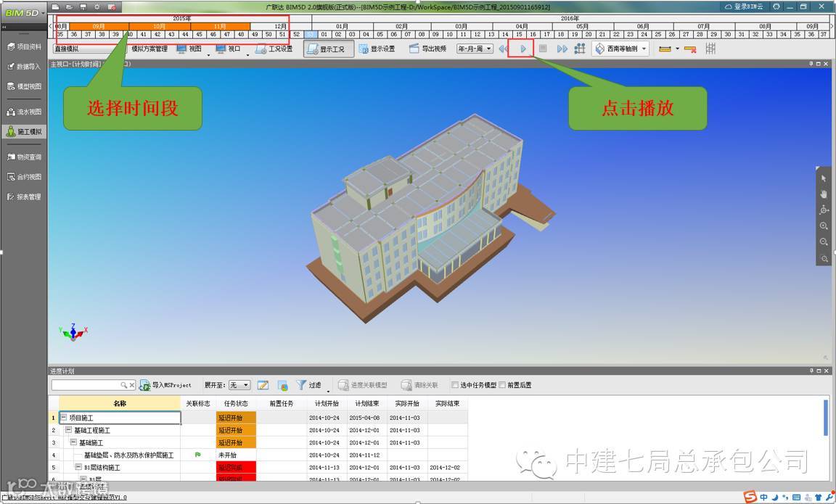
Task: Click the 过滤 filter funnel button
Action: [309, 384]
